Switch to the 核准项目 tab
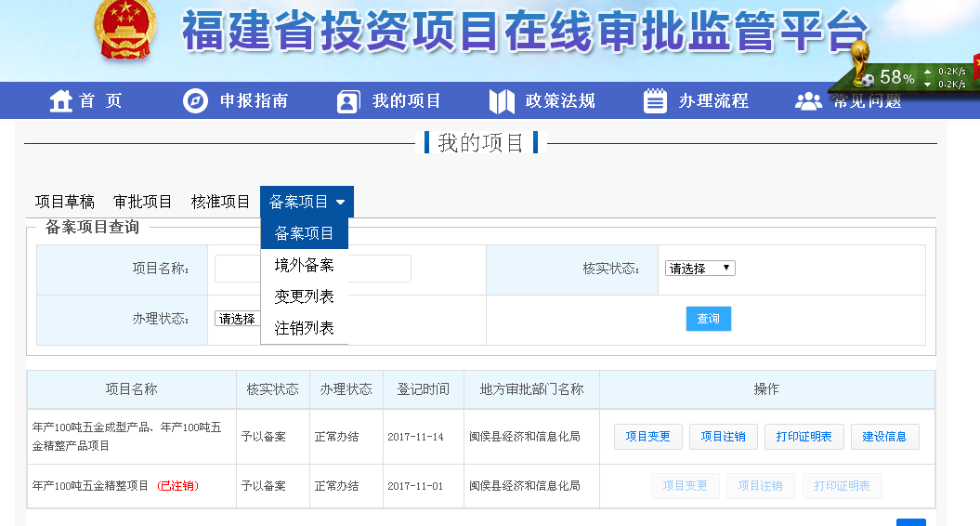This screenshot has height=526, width=980. point(221,202)
